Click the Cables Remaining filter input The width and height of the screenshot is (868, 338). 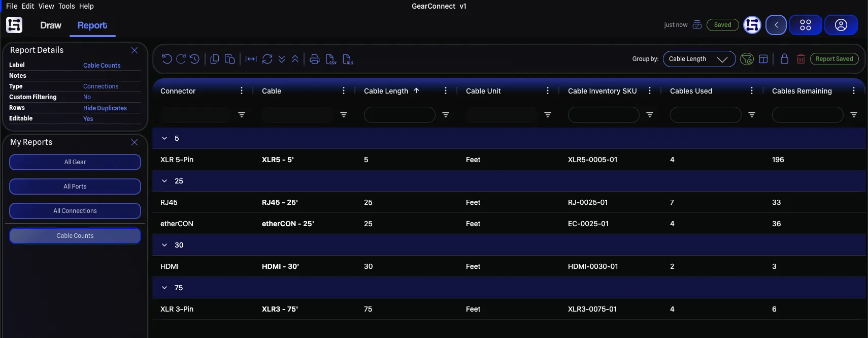[x=808, y=115]
